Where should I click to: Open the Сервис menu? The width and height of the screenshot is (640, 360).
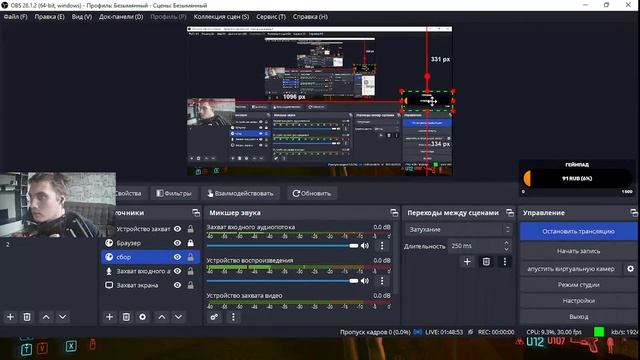(271, 17)
